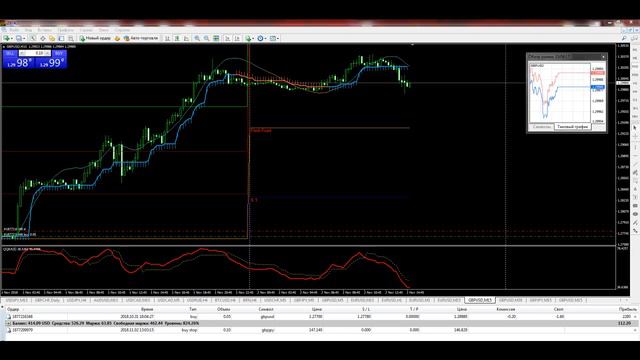Open the Вставка menu

(x=44, y=30)
